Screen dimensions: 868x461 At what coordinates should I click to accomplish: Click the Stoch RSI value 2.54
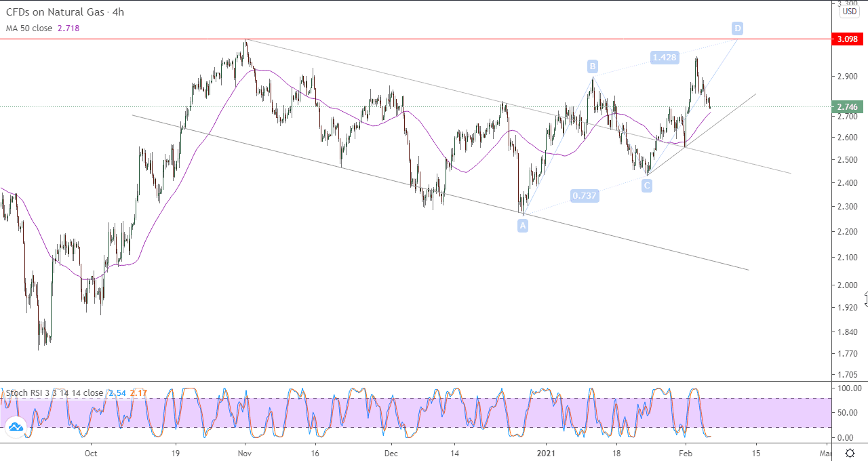(117, 393)
